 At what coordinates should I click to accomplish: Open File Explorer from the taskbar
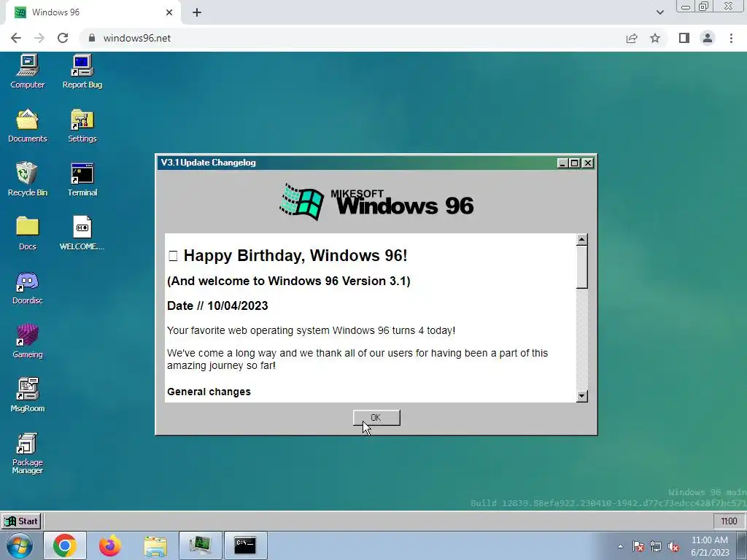(x=155, y=545)
